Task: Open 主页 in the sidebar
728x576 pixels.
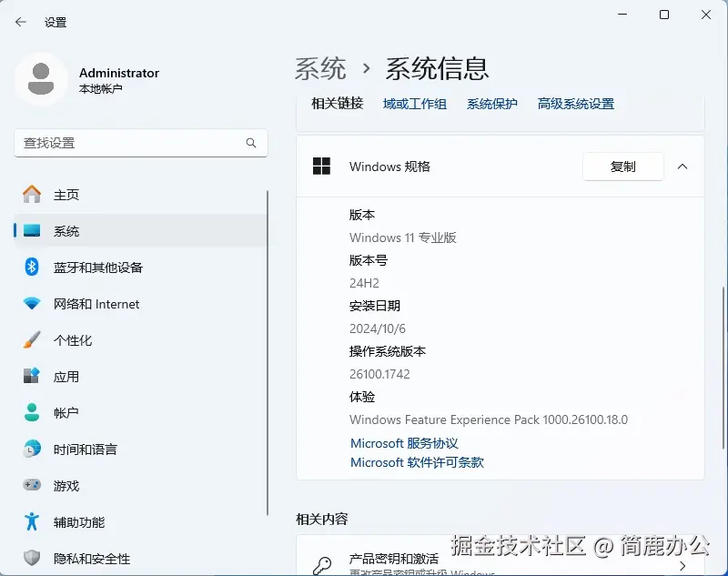Action: 141,194
